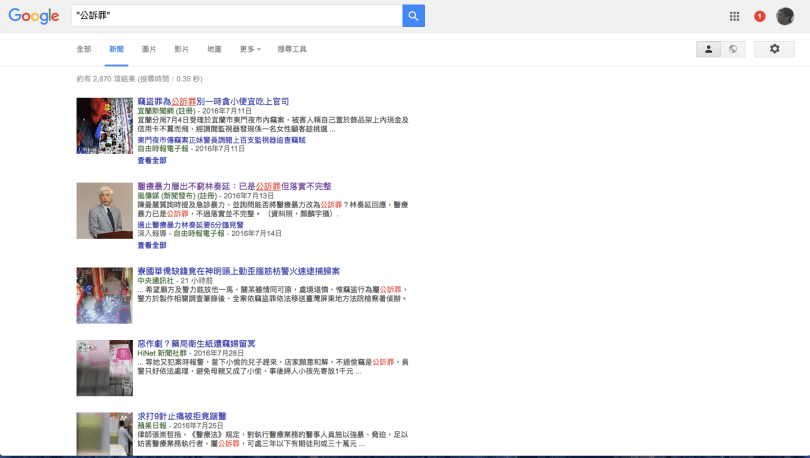The image size is (810, 458).
Task: Click the night market theft result thumbnail
Action: (104, 126)
